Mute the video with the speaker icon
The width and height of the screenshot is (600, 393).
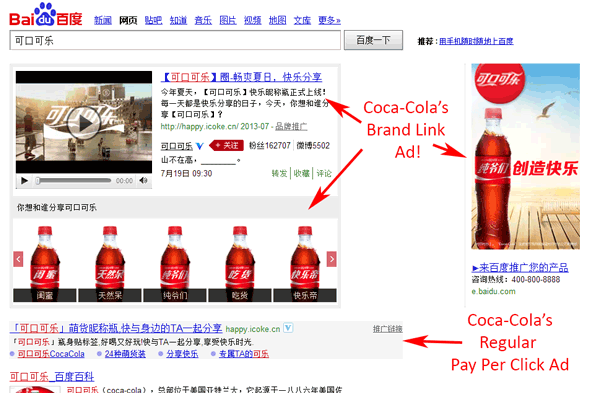coord(143,180)
